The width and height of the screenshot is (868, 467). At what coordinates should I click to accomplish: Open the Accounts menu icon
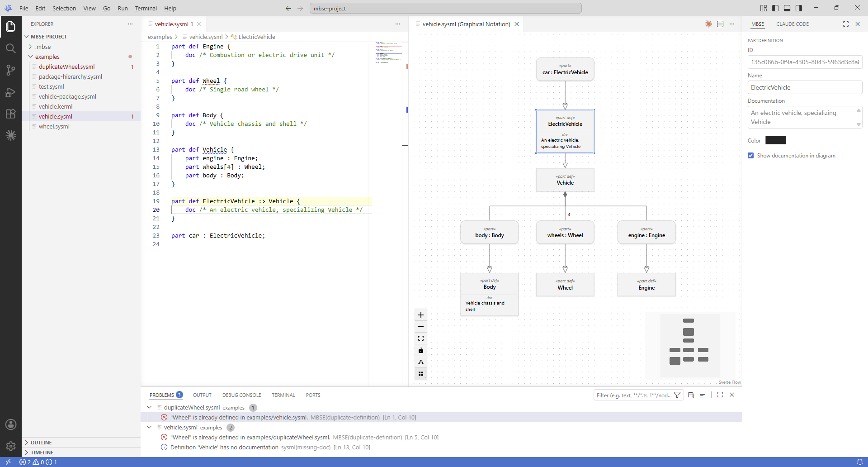point(11,424)
